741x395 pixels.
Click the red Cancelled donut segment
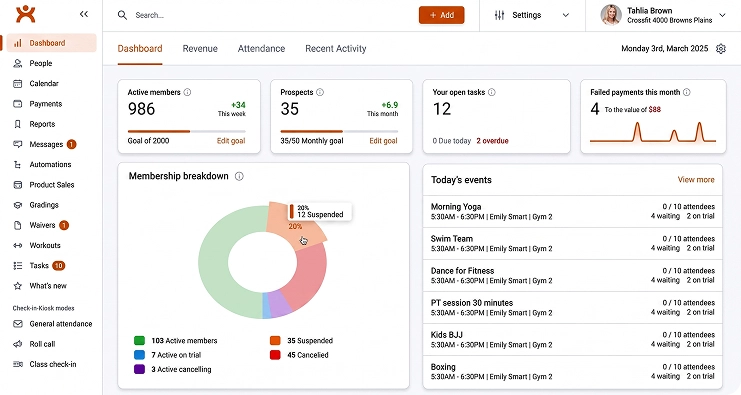310,276
